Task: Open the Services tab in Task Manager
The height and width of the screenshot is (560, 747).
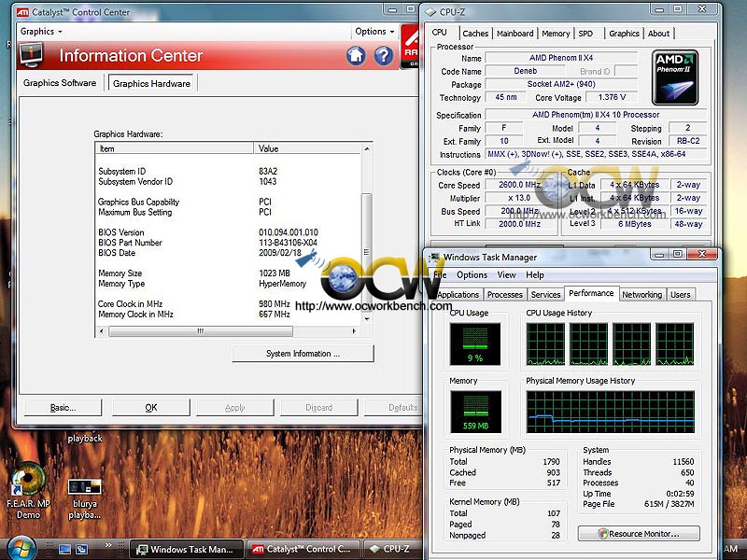Action: click(545, 295)
